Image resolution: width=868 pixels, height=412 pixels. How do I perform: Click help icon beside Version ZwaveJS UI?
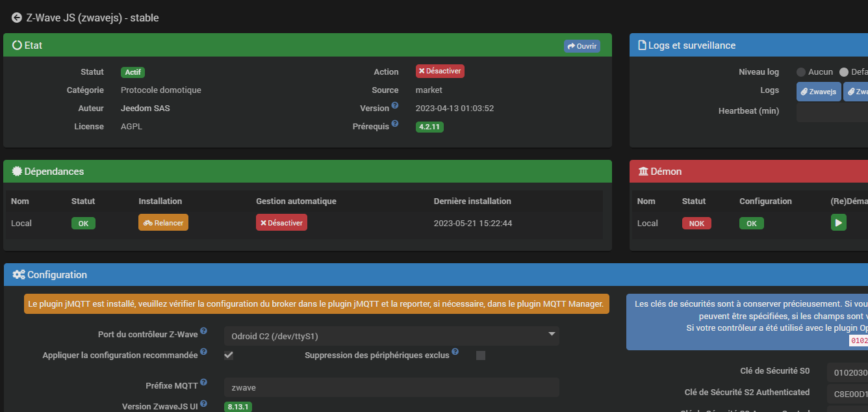point(203,404)
